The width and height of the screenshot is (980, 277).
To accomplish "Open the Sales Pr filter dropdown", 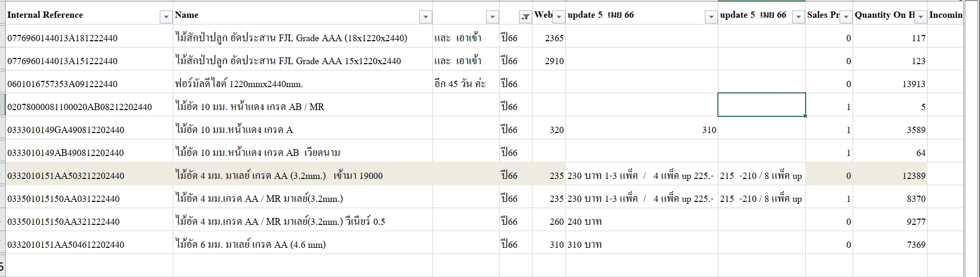I will click(846, 17).
